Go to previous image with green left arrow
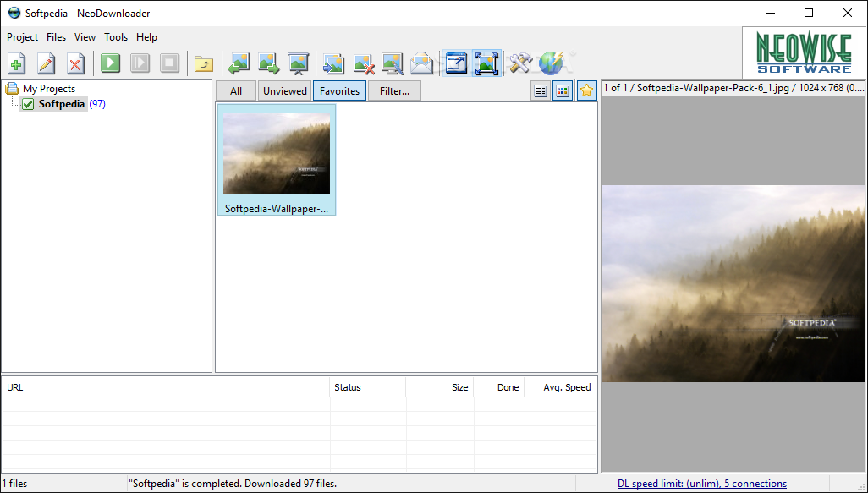This screenshot has height=493, width=868. pos(239,63)
